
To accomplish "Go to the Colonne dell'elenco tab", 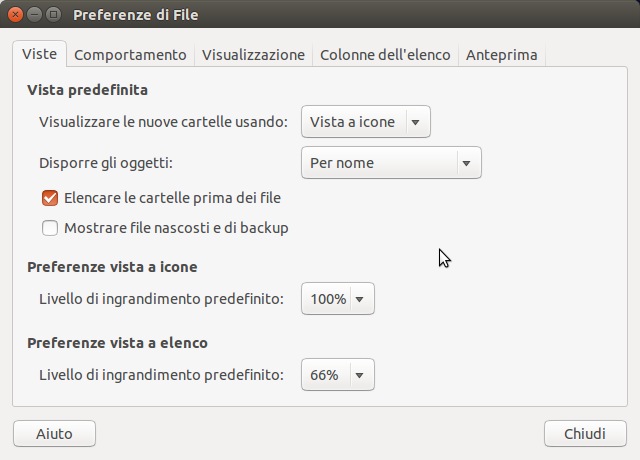I will (385, 55).
